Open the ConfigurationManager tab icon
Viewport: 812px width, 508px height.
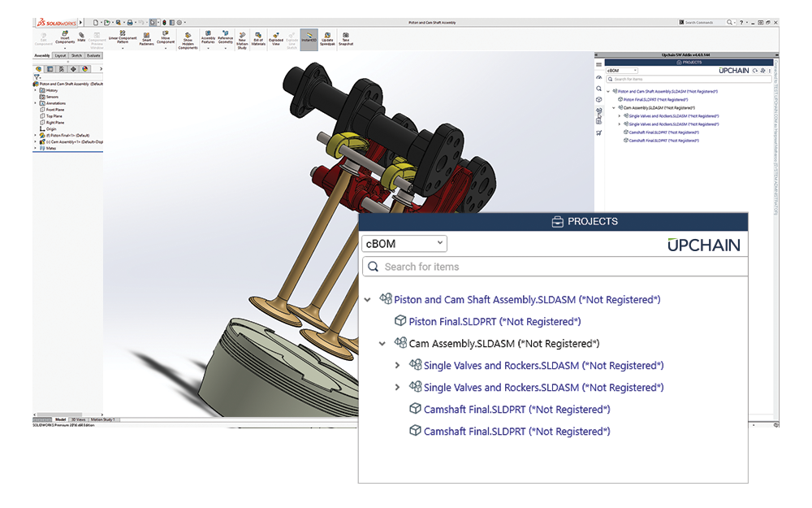coord(62,68)
